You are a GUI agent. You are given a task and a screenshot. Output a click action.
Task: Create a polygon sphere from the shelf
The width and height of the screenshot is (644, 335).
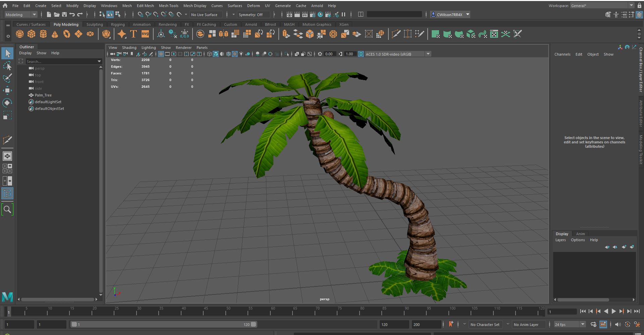pos(20,34)
